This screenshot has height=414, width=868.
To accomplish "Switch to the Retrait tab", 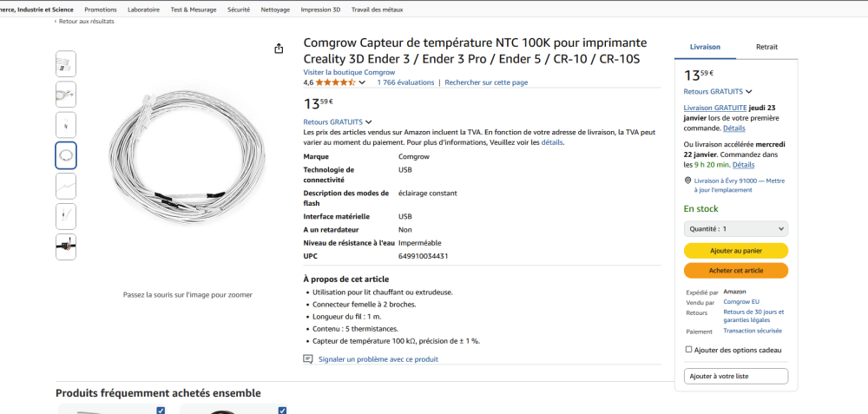I will pyautogui.click(x=766, y=47).
